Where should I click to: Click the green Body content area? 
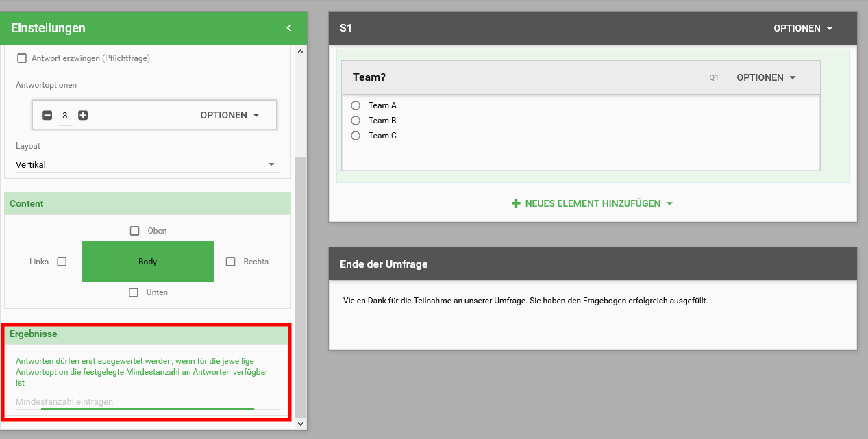pos(147,262)
